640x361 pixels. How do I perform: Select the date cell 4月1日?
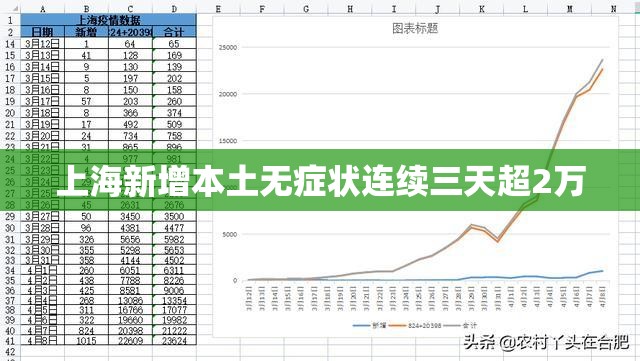click(42, 270)
